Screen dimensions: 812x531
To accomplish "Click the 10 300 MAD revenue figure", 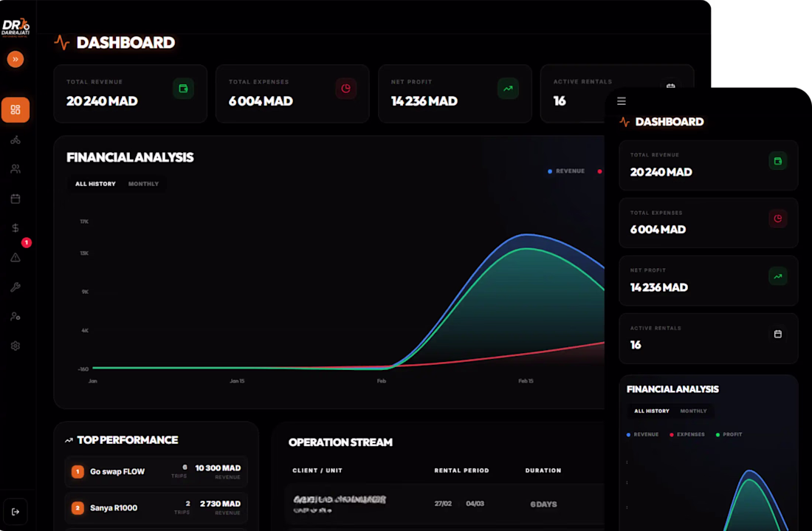I will point(218,467).
